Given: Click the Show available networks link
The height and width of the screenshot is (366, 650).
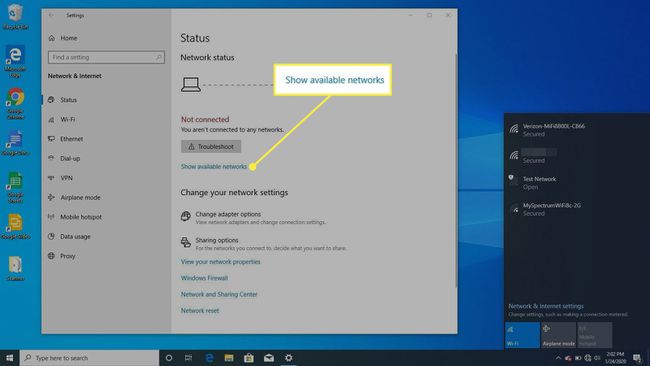Looking at the screenshot, I should click(x=214, y=167).
